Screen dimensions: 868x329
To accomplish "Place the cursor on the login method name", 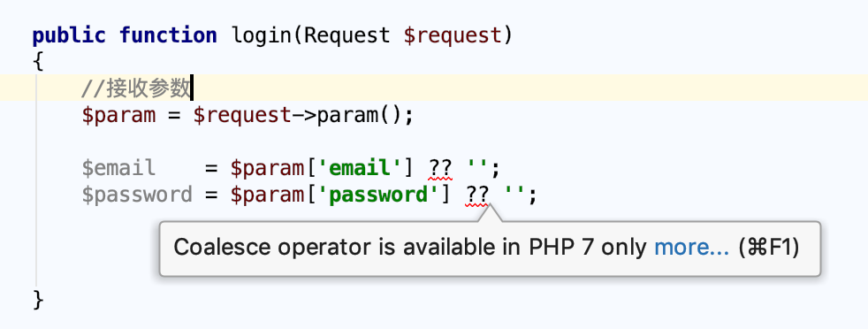I will click(262, 35).
